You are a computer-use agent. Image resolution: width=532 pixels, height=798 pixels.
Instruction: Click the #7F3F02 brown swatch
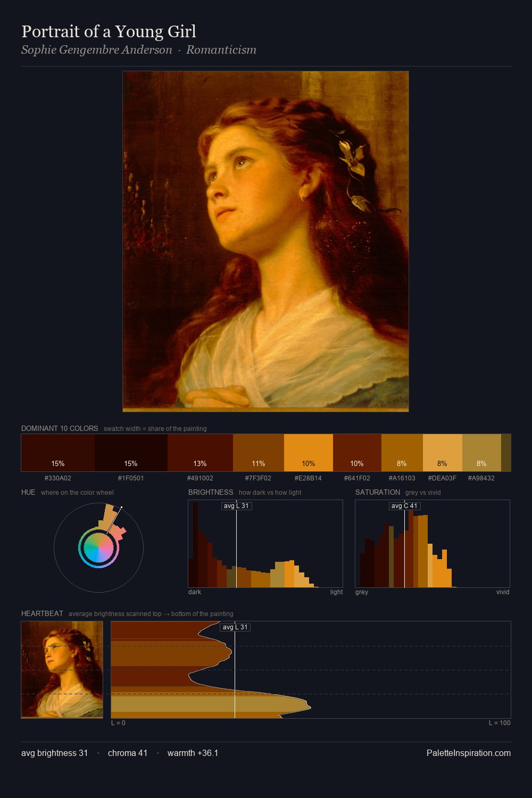tap(259, 453)
